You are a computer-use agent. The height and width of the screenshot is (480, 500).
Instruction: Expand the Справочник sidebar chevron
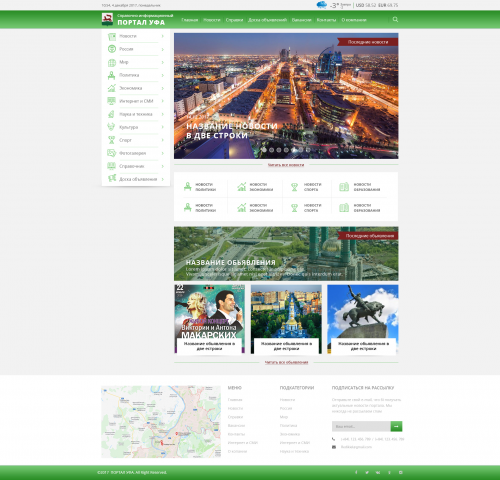point(163,166)
